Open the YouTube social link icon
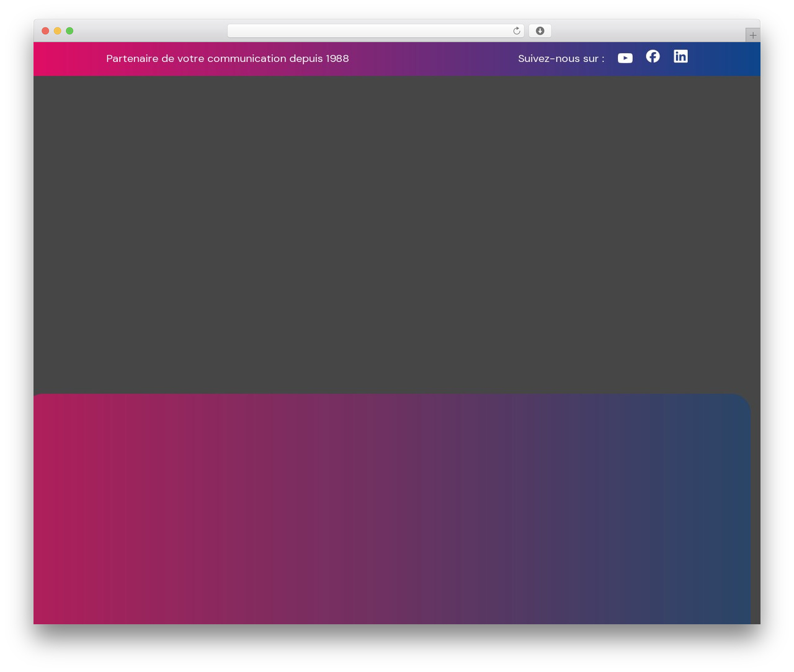 click(625, 58)
